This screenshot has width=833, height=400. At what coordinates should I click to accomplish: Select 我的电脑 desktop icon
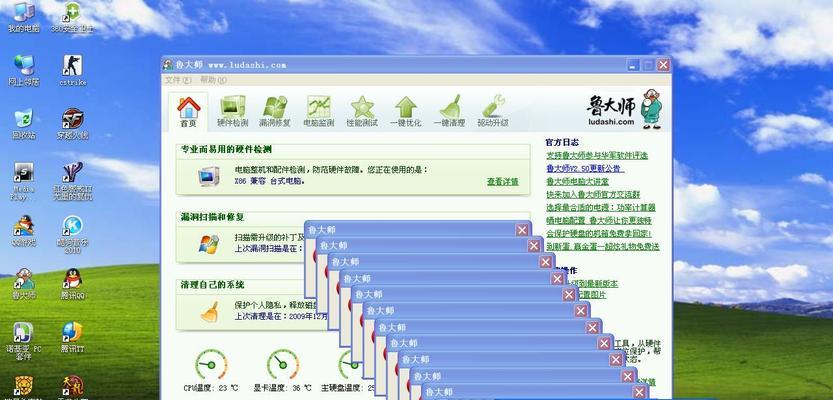23,18
